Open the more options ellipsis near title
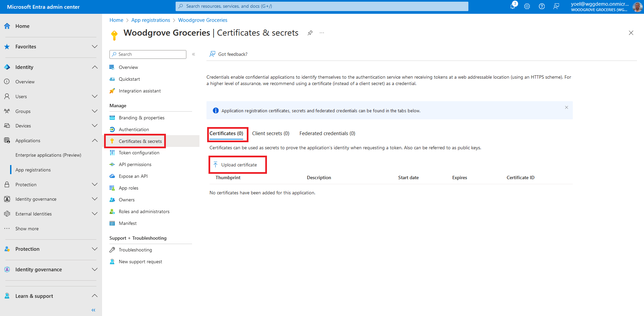644x316 pixels. (x=322, y=33)
